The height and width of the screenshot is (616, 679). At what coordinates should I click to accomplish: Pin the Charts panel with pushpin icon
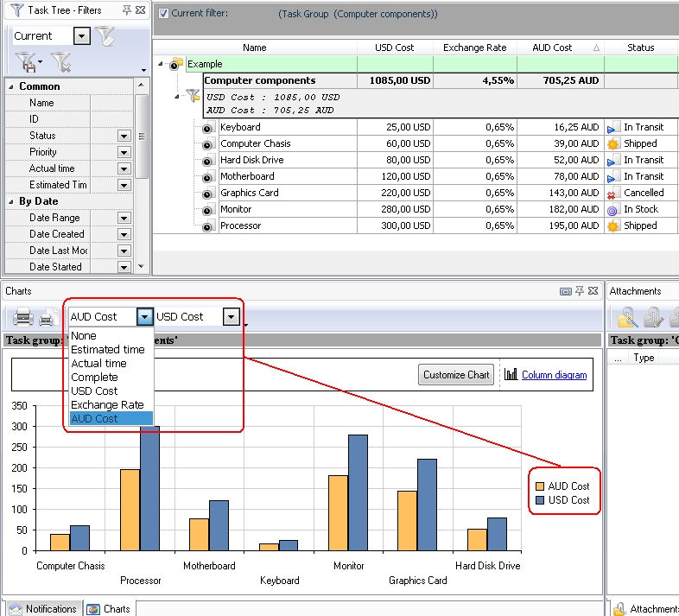(x=581, y=291)
